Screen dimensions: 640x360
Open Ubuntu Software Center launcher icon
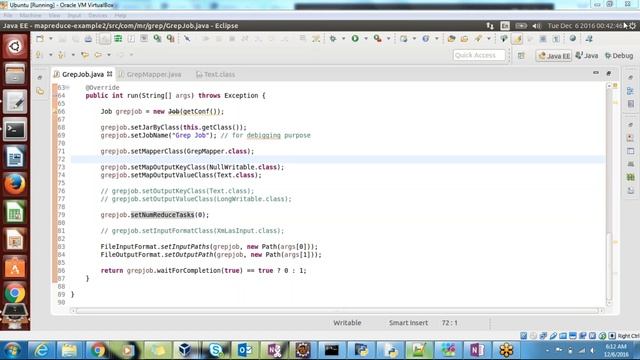pos(15,267)
